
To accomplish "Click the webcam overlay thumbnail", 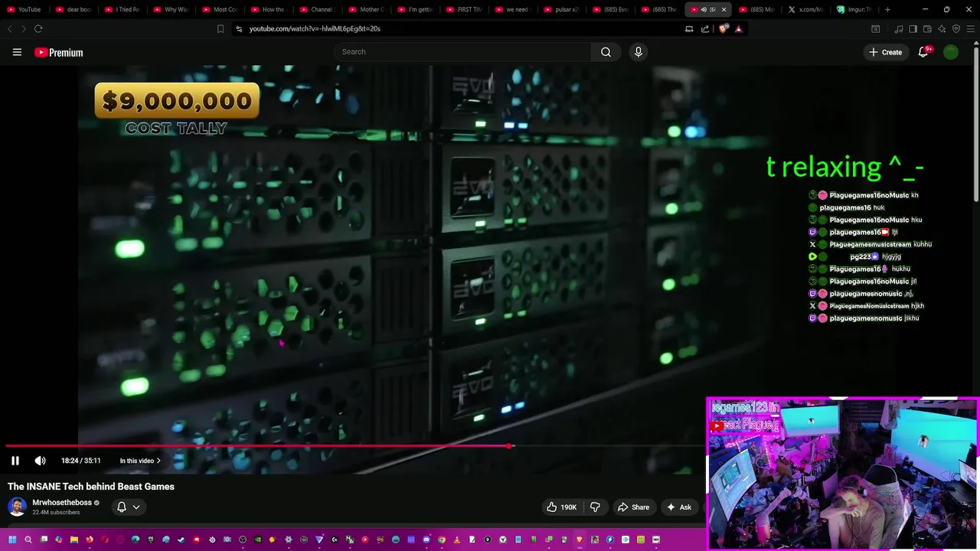I will click(x=842, y=473).
